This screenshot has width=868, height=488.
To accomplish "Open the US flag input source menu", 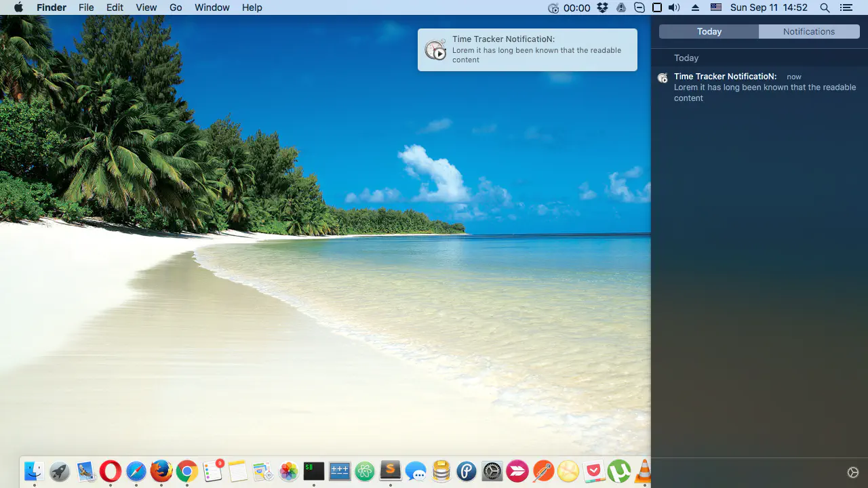I will click(716, 8).
